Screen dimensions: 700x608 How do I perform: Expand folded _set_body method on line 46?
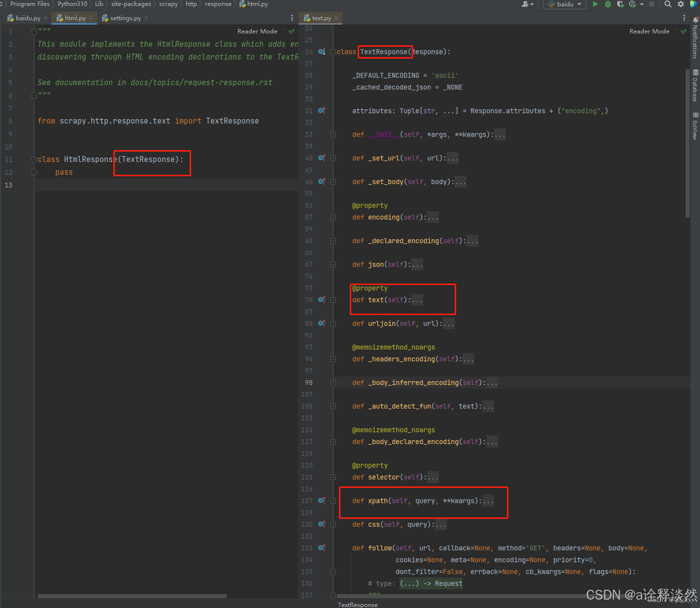(x=333, y=182)
